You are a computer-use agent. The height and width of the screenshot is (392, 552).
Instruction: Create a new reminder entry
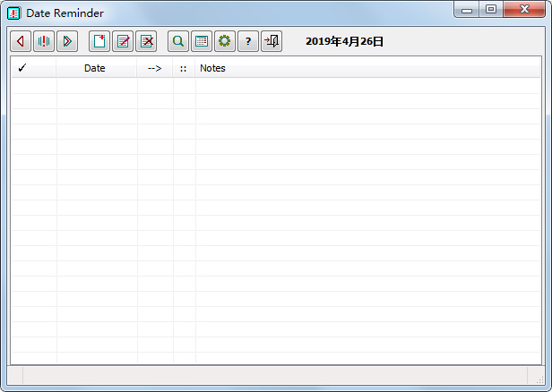[99, 41]
